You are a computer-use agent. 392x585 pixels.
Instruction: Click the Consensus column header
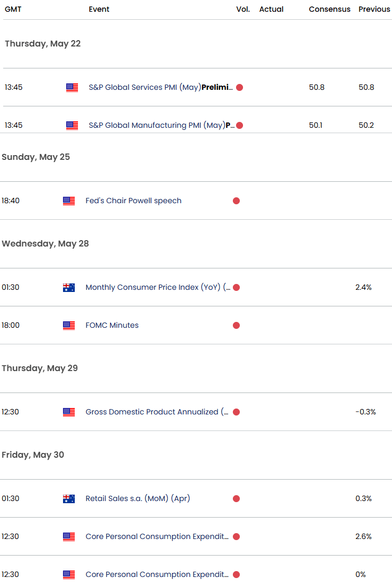tap(330, 9)
